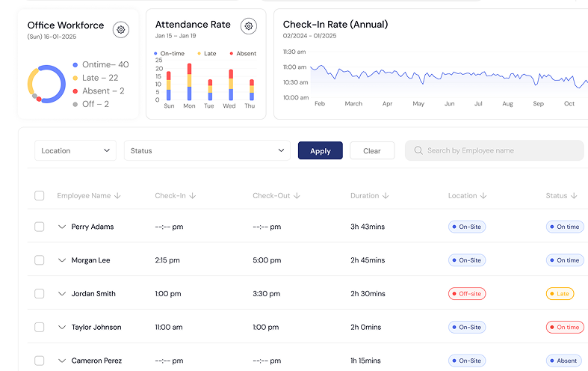Open Office Workforce settings gear

[121, 30]
